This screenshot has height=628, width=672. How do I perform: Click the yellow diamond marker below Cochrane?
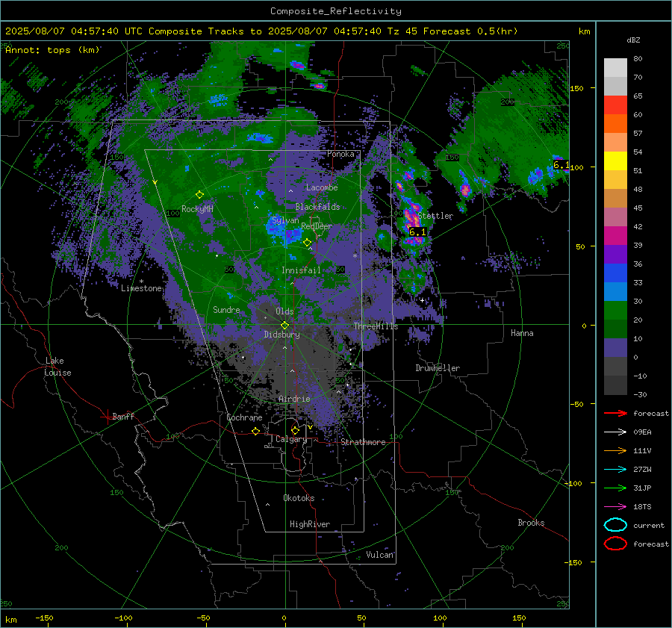click(x=255, y=431)
